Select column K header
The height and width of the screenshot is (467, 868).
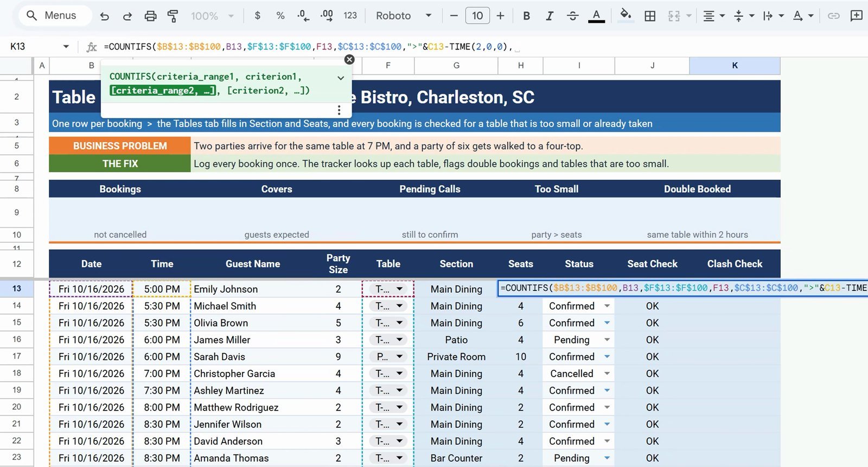point(735,66)
